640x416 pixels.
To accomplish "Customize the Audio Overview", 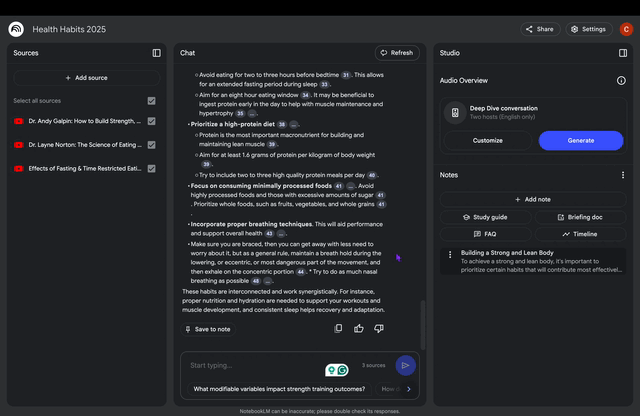I will point(488,140).
